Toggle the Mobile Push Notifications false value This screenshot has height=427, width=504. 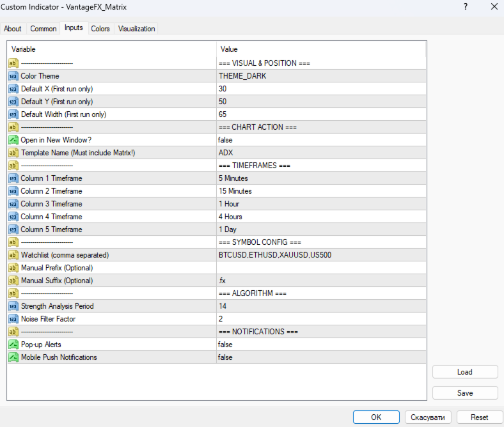(321, 357)
